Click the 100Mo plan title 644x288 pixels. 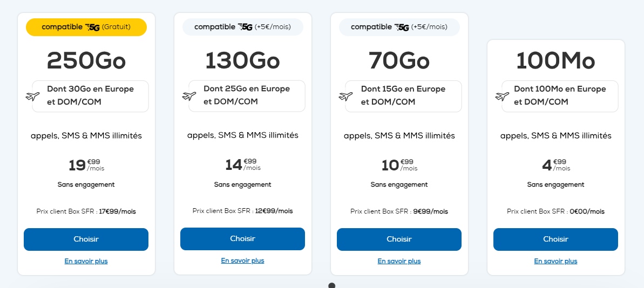[x=555, y=61]
